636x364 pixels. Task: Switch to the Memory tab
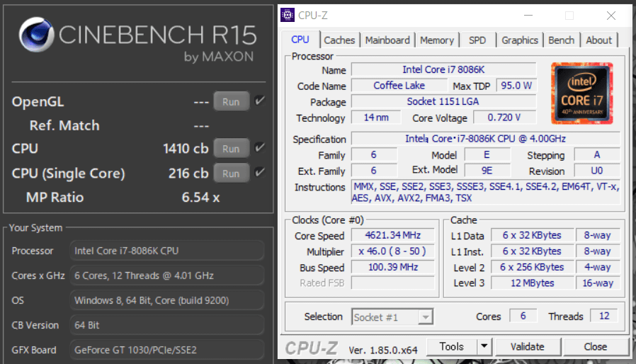[x=437, y=40]
